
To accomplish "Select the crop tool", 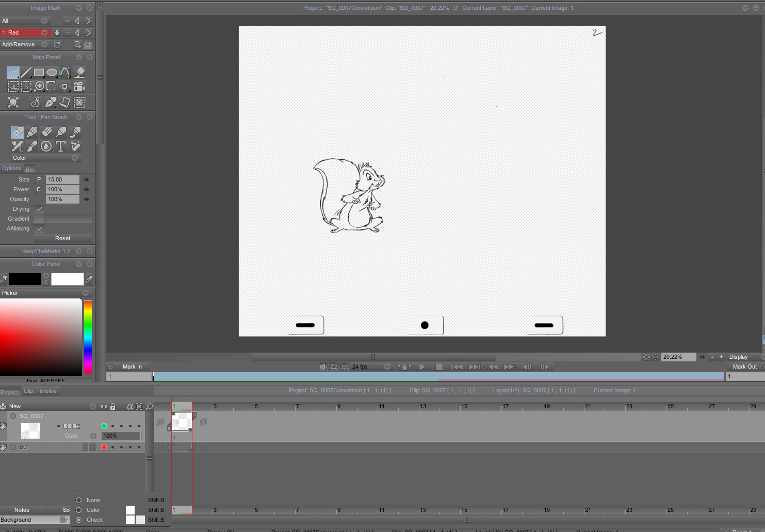I will 51,86.
